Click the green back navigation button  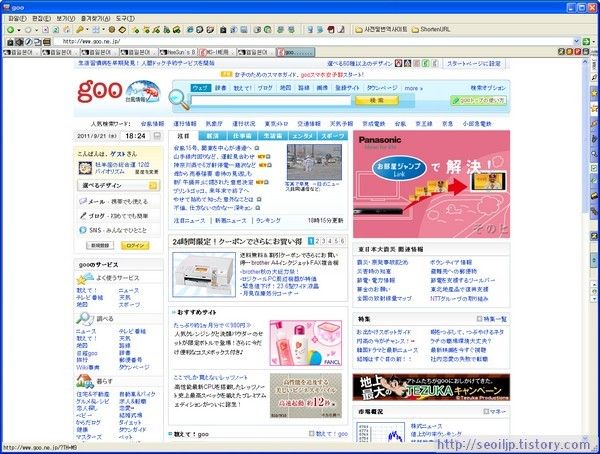point(10,30)
